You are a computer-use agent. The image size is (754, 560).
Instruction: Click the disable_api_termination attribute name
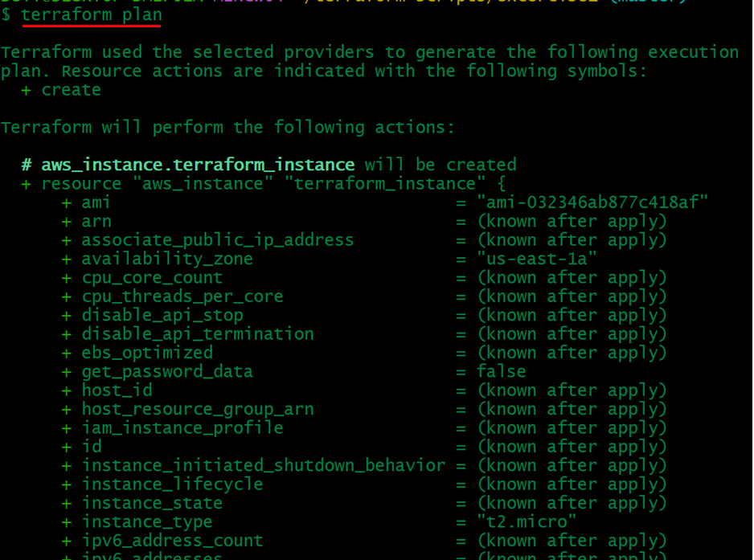(198, 333)
